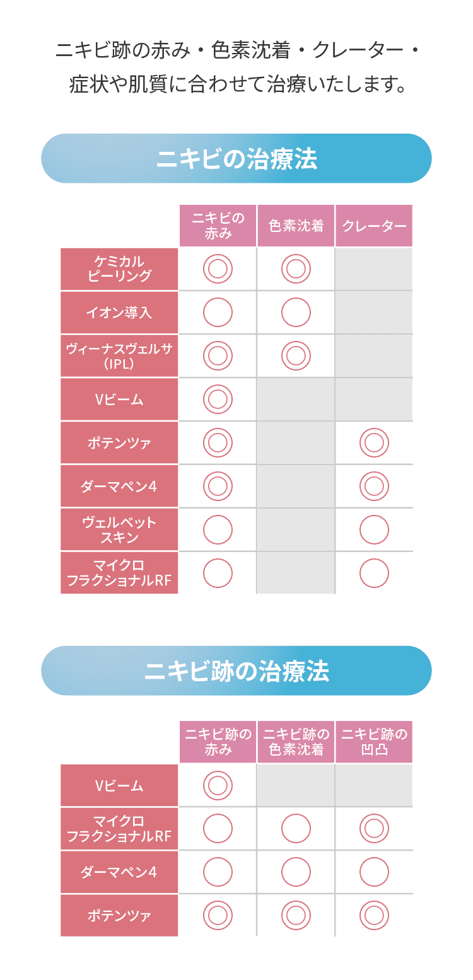This screenshot has height=980, width=473.
Task: Click ケミカルピーリング double circle under ニキビの赤み
Action: click(x=218, y=269)
